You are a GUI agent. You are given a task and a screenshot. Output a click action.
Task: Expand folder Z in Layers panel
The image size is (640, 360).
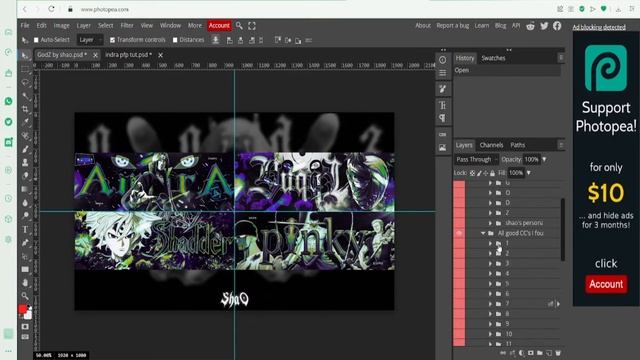click(x=490, y=213)
